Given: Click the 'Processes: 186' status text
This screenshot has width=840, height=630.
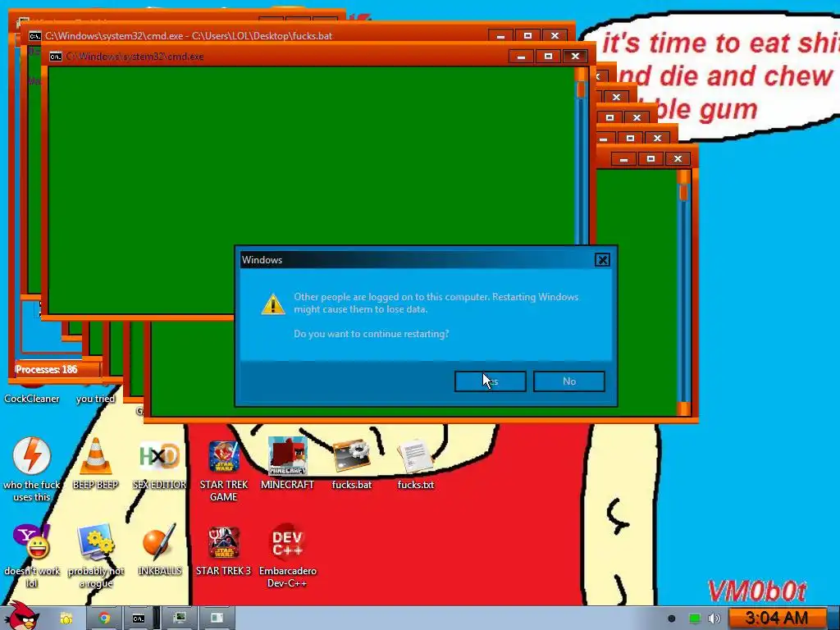Looking at the screenshot, I should (x=46, y=370).
